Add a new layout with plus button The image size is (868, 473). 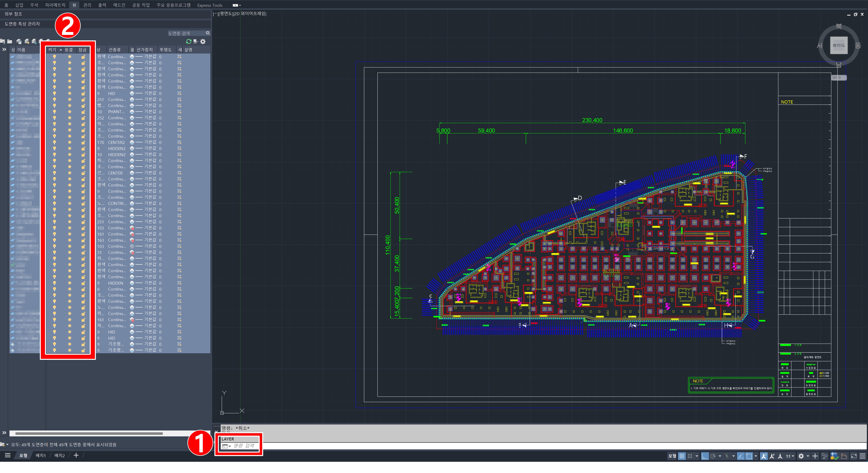[76, 455]
